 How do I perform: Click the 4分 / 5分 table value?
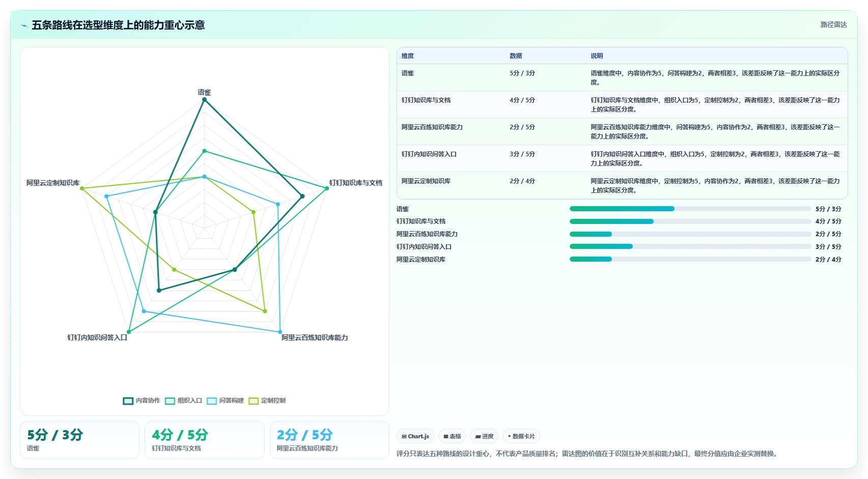(522, 100)
